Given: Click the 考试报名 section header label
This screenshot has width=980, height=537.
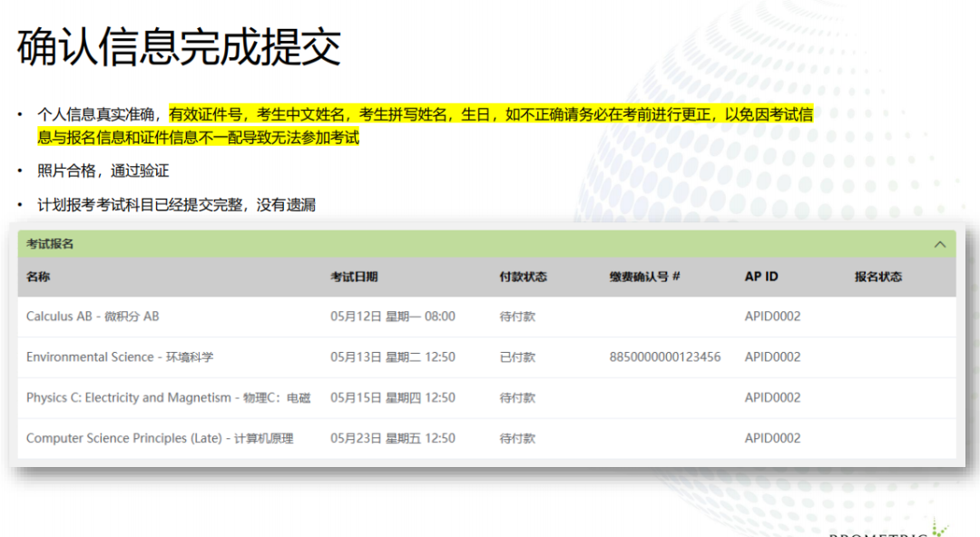Looking at the screenshot, I should coord(50,244).
